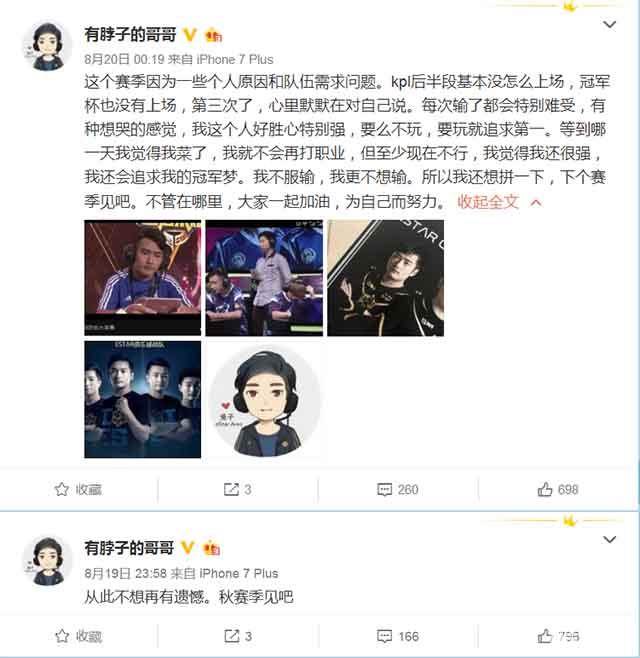The width and height of the screenshot is (640, 658).
Task: Click the second post's 收藏 star icon
Action: click(62, 636)
